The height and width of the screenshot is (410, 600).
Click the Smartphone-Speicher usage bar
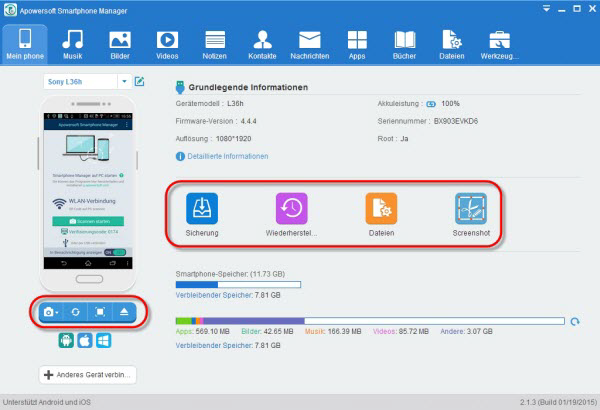(x=238, y=284)
